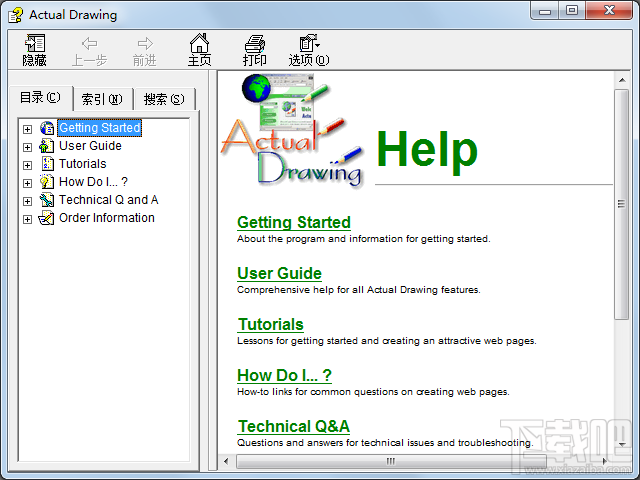
Task: Click the Forward (前进) arrow icon
Action: [145, 43]
